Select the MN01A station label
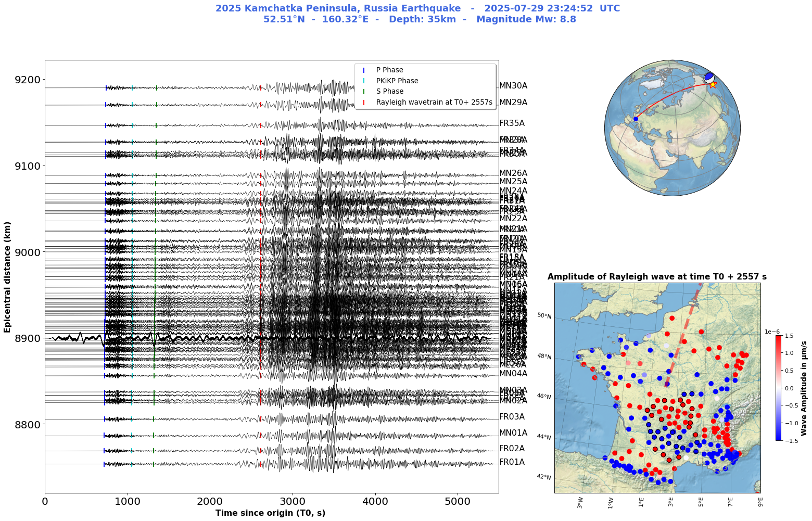Screen dimensions: 812x521 [x=513, y=433]
